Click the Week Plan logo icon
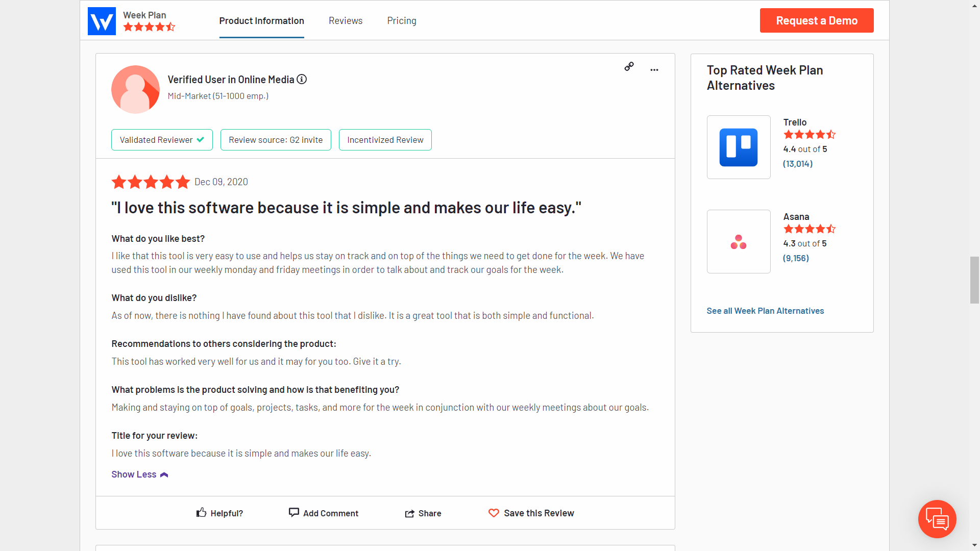 click(102, 21)
